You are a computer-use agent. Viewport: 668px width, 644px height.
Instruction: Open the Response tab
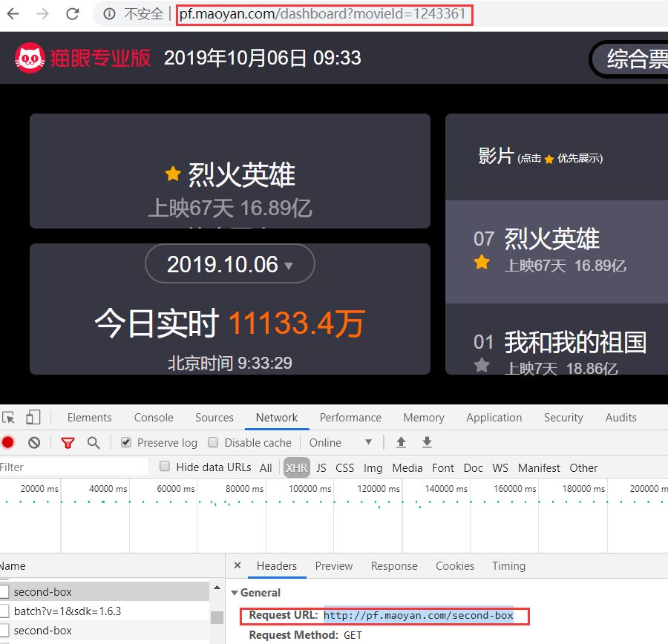point(394,565)
